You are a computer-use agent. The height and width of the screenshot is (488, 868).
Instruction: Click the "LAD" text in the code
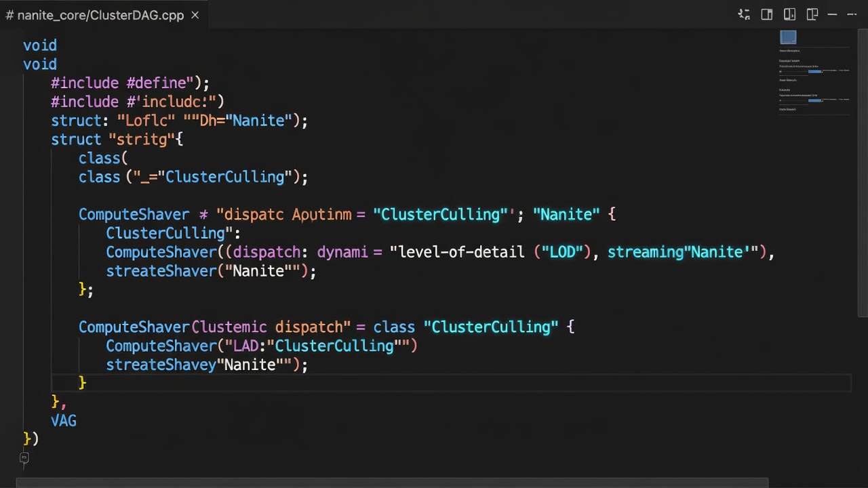coord(245,346)
